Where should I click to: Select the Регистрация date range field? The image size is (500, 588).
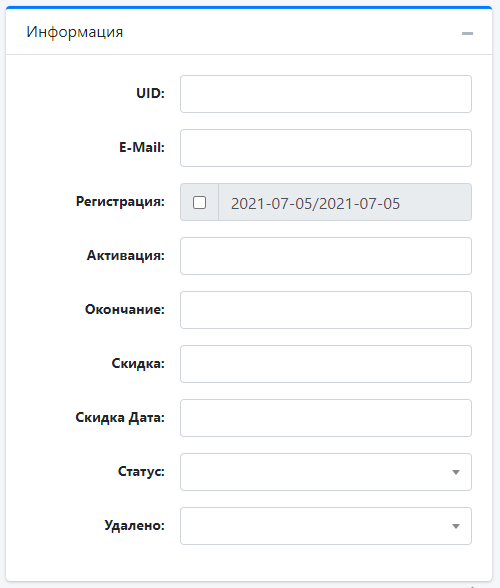coord(345,202)
